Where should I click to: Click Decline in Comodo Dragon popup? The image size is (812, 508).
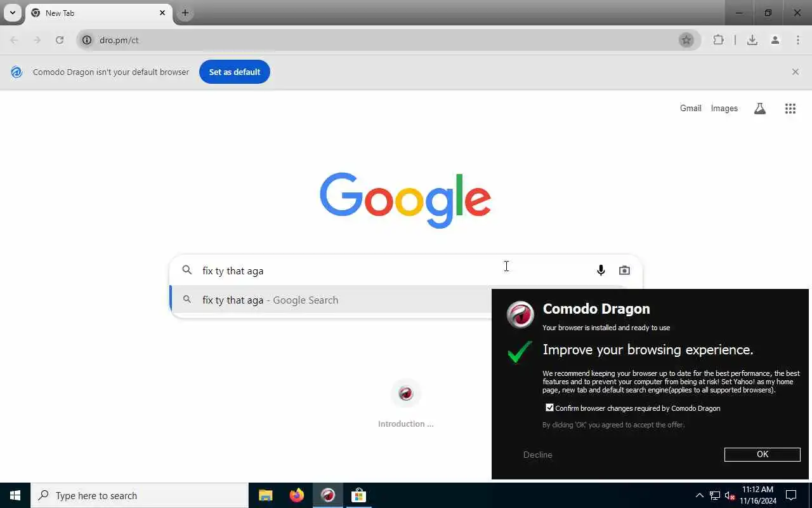pyautogui.click(x=537, y=455)
